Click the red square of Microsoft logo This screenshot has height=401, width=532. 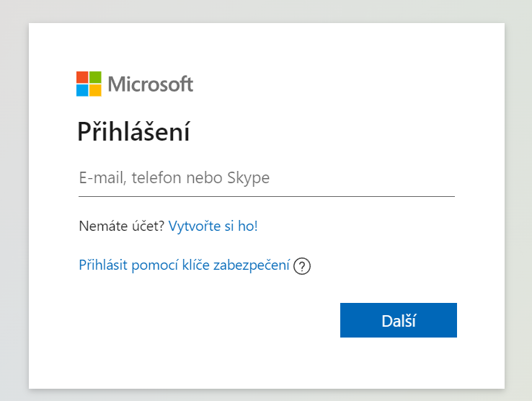pos(82,77)
